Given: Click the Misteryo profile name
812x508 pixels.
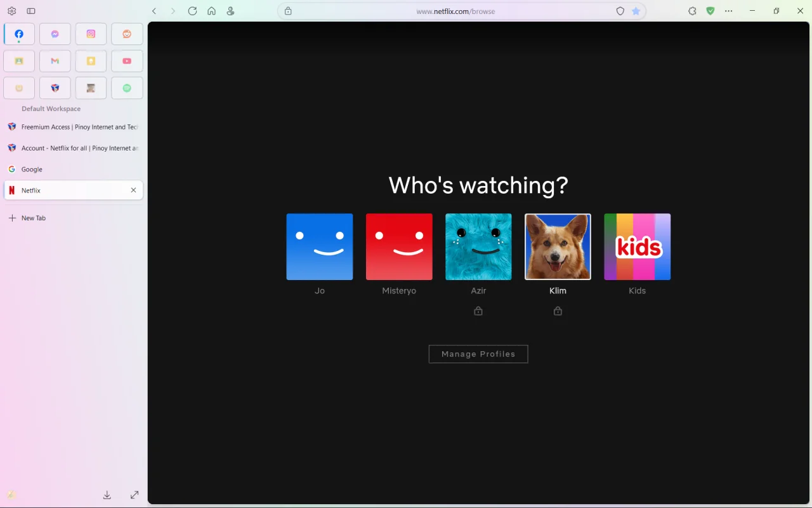Looking at the screenshot, I should 399,291.
